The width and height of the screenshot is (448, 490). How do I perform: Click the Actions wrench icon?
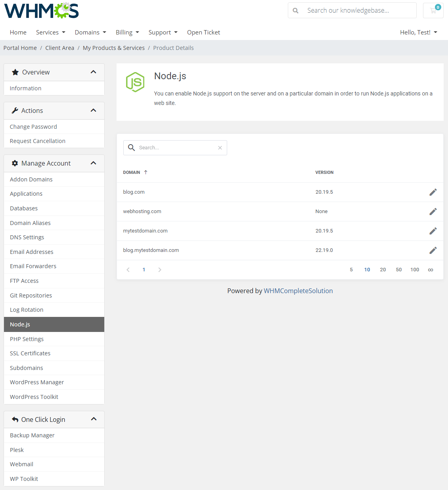14,111
